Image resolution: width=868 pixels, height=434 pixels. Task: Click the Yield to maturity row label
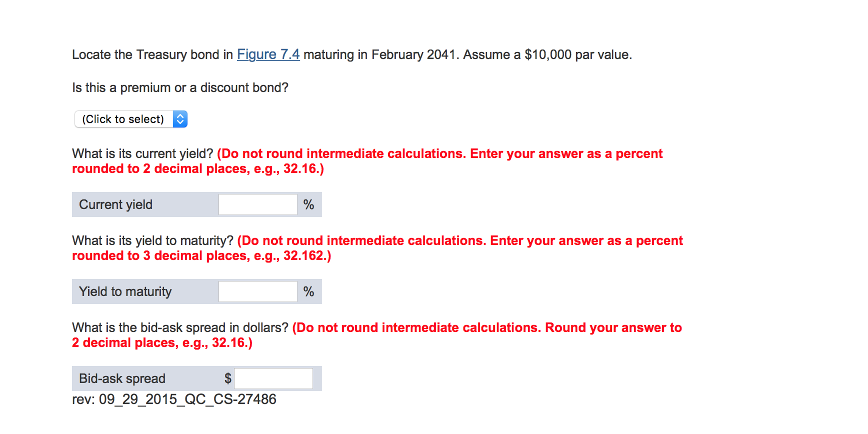125,292
